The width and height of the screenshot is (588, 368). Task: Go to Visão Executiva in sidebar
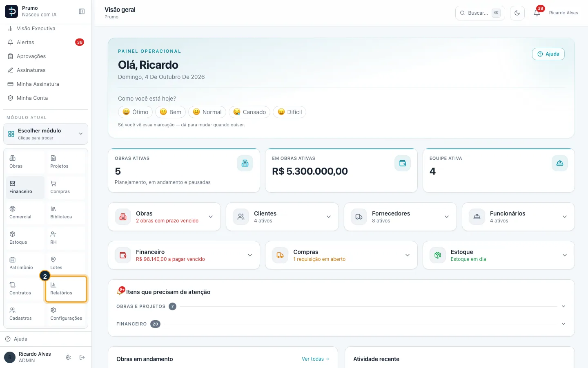point(46,29)
